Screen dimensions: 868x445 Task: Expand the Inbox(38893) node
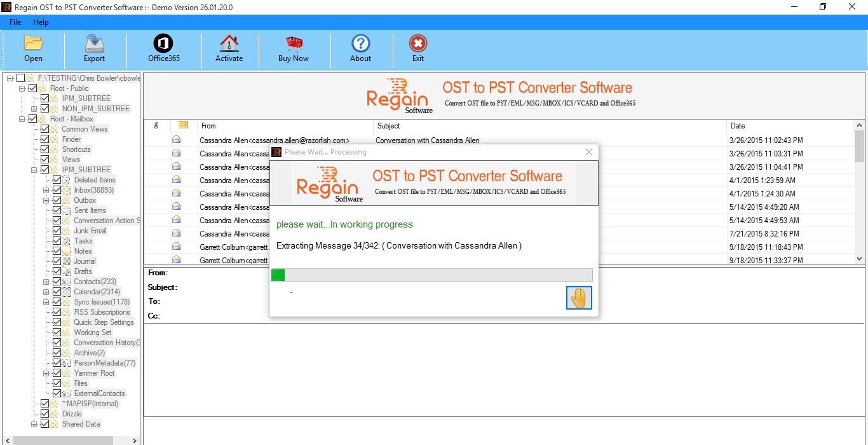46,190
